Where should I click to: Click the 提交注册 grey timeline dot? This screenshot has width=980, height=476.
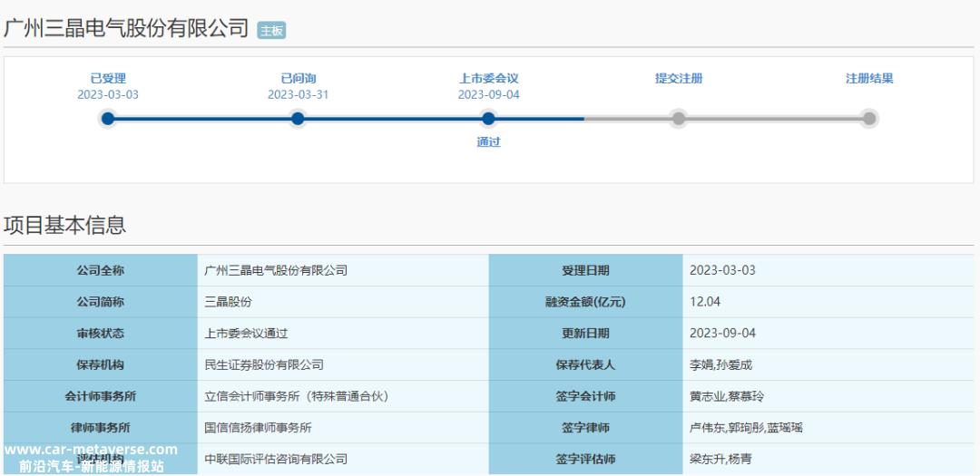pos(679,119)
